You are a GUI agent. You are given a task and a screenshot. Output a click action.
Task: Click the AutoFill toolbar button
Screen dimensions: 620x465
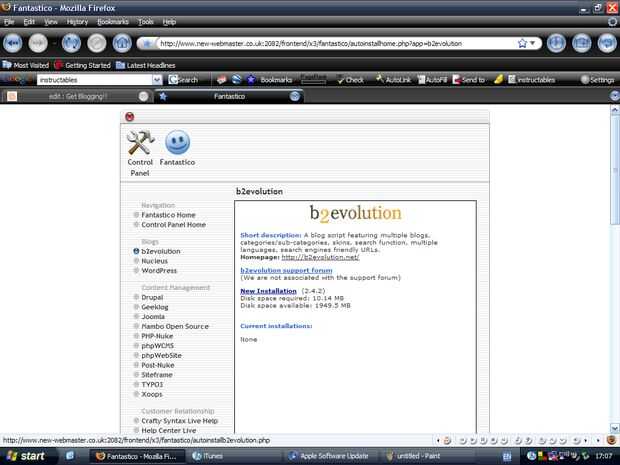pos(432,80)
